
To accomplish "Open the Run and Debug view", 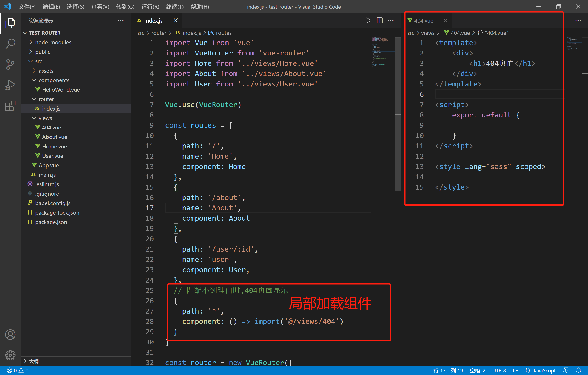I will pos(10,85).
